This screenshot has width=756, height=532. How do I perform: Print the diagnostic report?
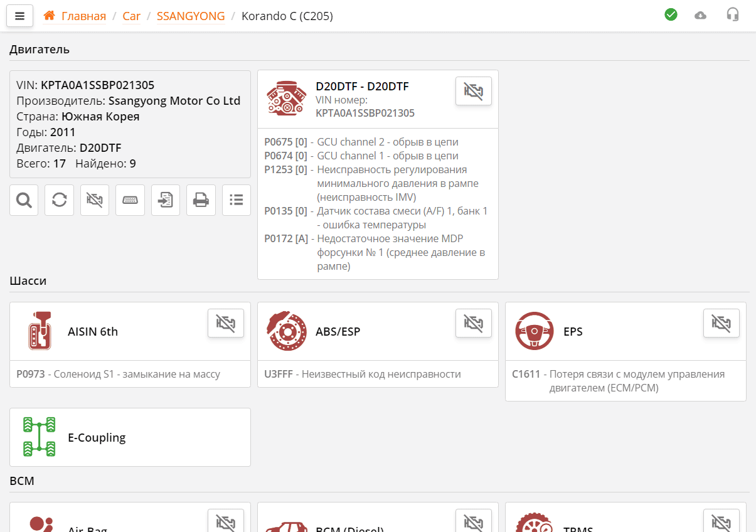201,200
